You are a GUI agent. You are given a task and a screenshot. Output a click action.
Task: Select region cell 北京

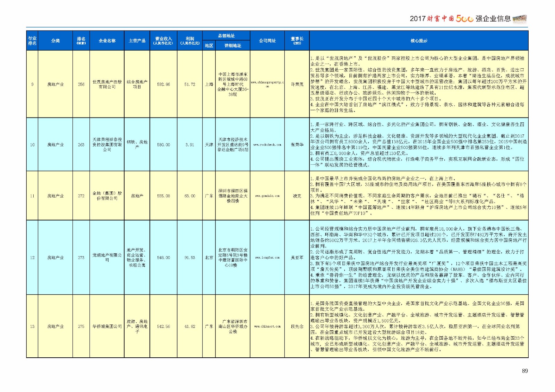tap(209, 258)
